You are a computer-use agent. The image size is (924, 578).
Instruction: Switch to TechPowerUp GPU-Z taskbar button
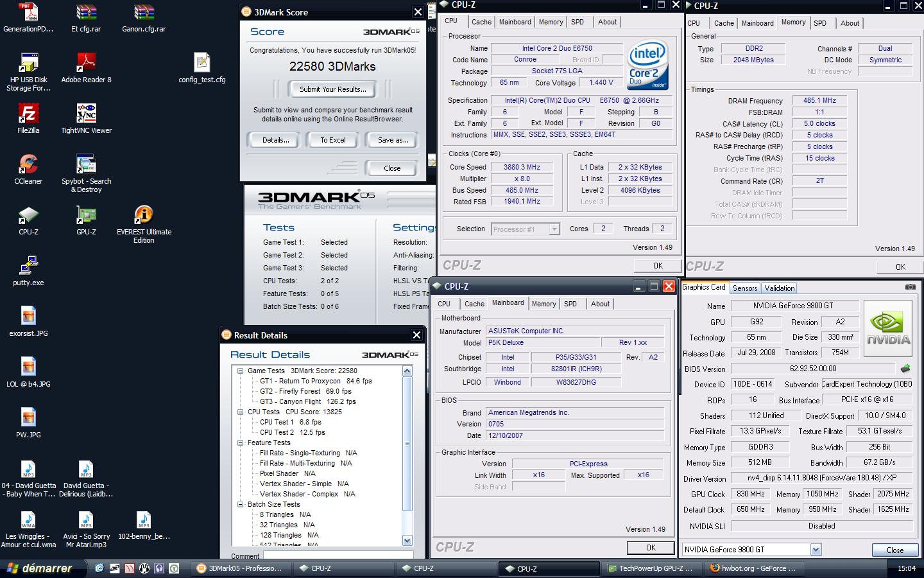[x=650, y=568]
